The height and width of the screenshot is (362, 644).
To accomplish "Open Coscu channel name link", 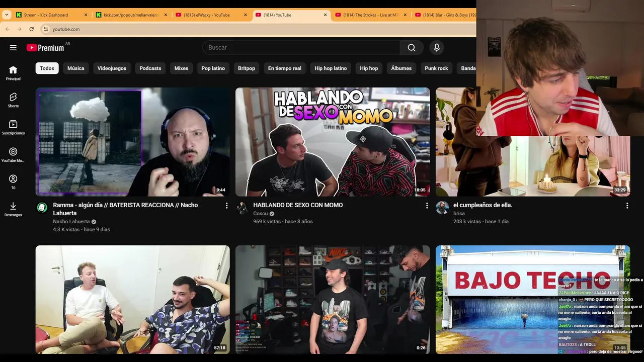I will (x=261, y=214).
